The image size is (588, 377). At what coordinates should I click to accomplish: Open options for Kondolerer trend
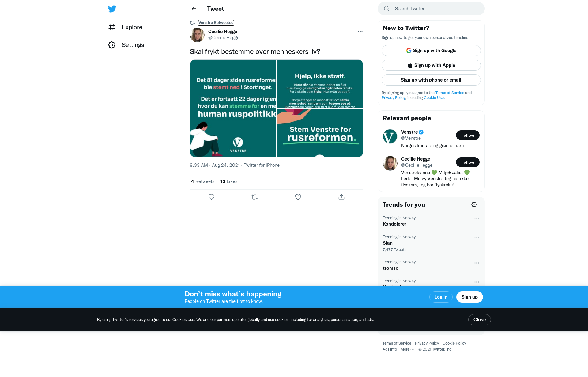click(x=477, y=219)
